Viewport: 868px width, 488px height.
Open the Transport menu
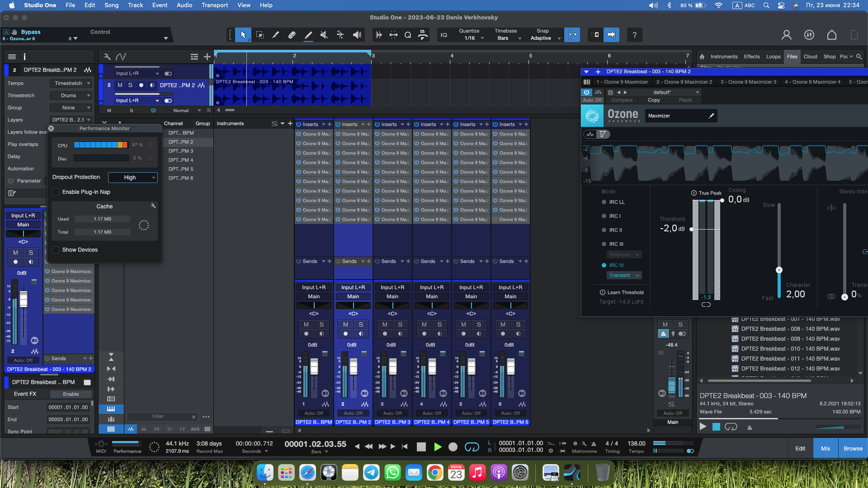coord(215,5)
